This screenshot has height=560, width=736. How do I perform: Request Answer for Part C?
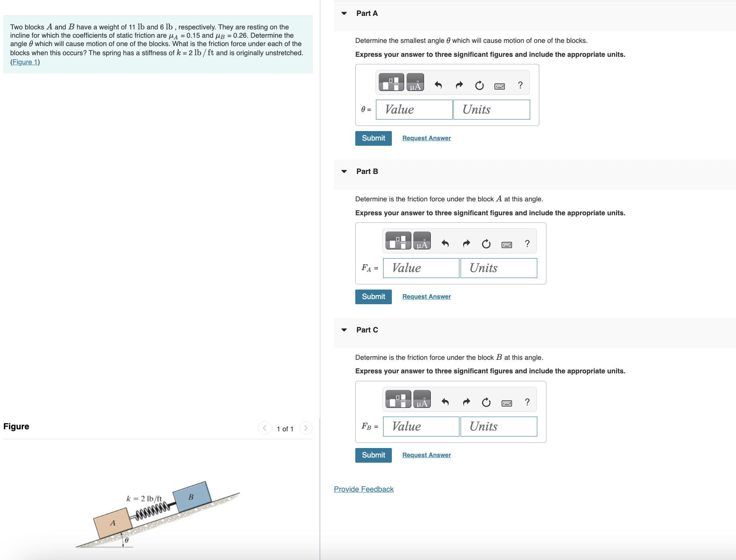(x=426, y=455)
